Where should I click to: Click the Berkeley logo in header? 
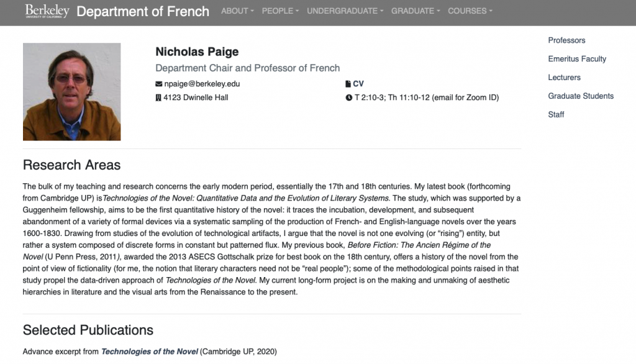click(47, 11)
